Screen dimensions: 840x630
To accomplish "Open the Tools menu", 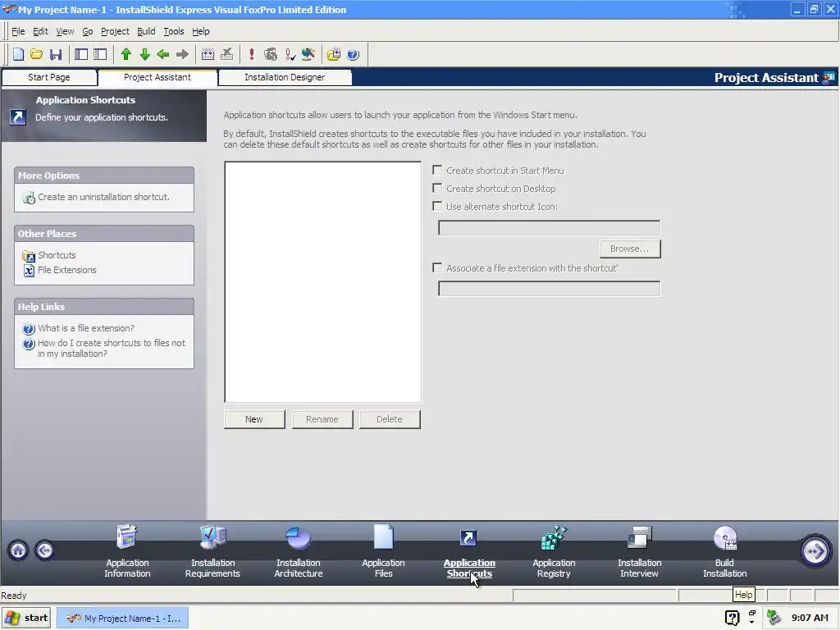I will [x=174, y=31].
